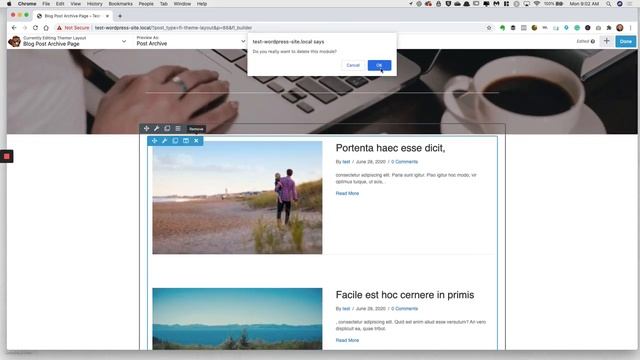Click Read More under the Facile post
The image size is (640, 360).
pyautogui.click(x=347, y=340)
